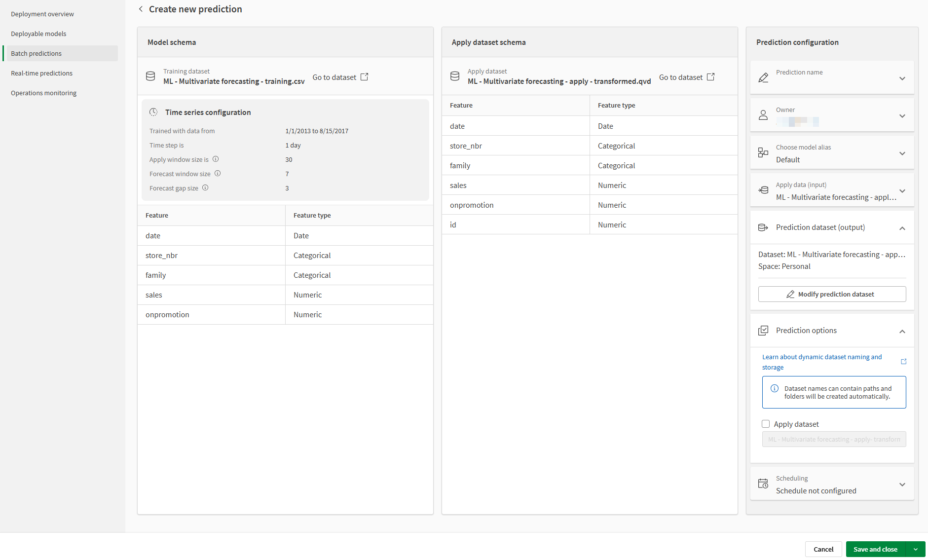
Task: Click the Choose model alias icon
Action: pyautogui.click(x=763, y=152)
